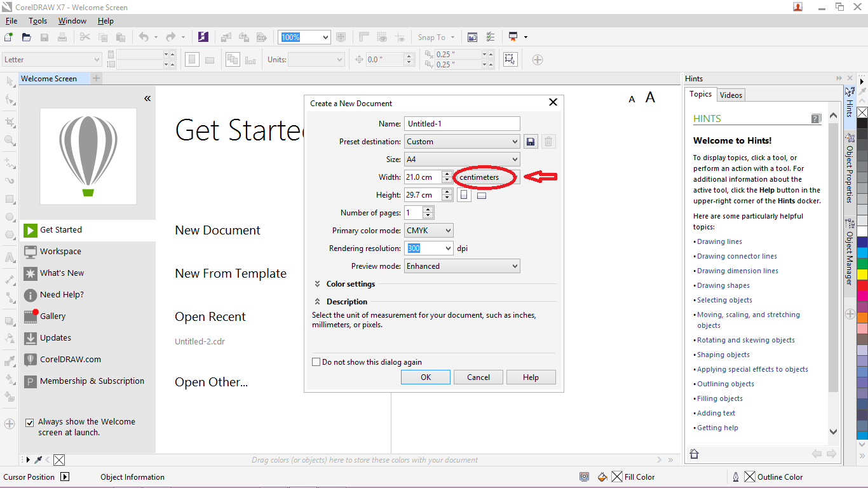
Task: Select the Pick tool in the toolbox
Action: (x=9, y=81)
